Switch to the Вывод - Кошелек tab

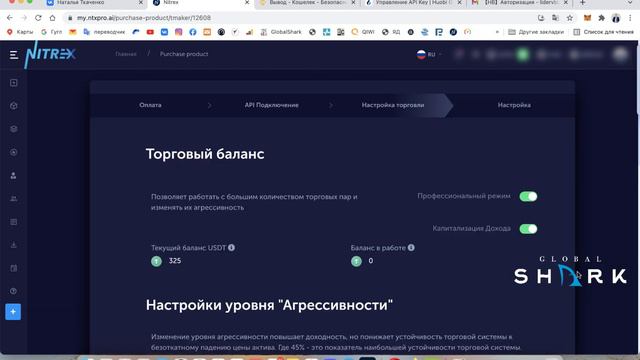point(307,3)
